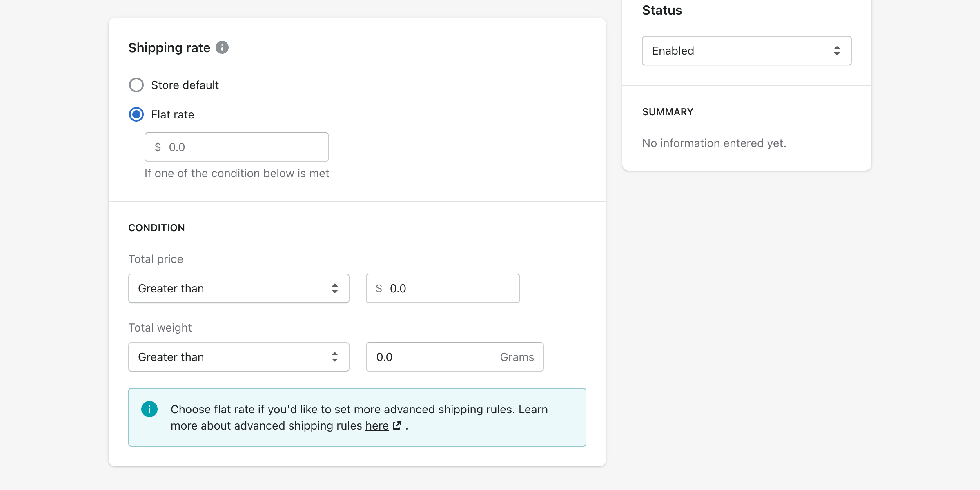
Task: Click the teal info icon in banner
Action: coord(149,409)
